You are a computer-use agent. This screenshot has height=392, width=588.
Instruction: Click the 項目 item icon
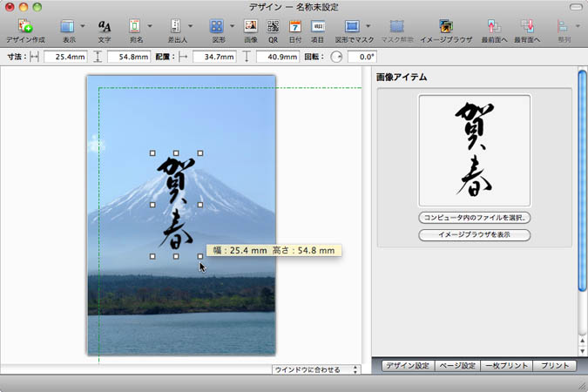click(318, 27)
